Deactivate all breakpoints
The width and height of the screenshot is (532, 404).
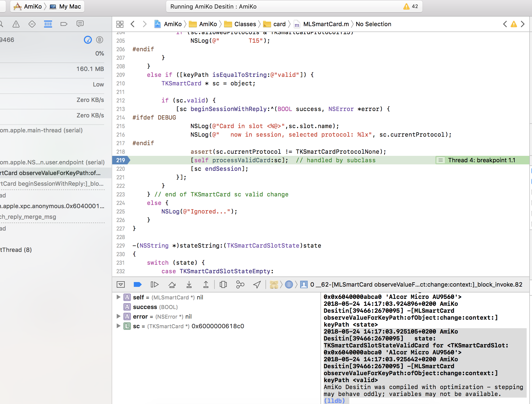tap(138, 284)
